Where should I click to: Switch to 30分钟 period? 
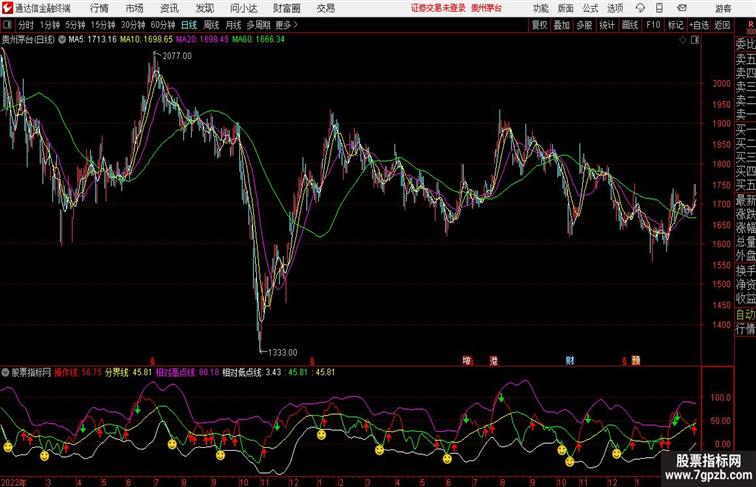(133, 25)
